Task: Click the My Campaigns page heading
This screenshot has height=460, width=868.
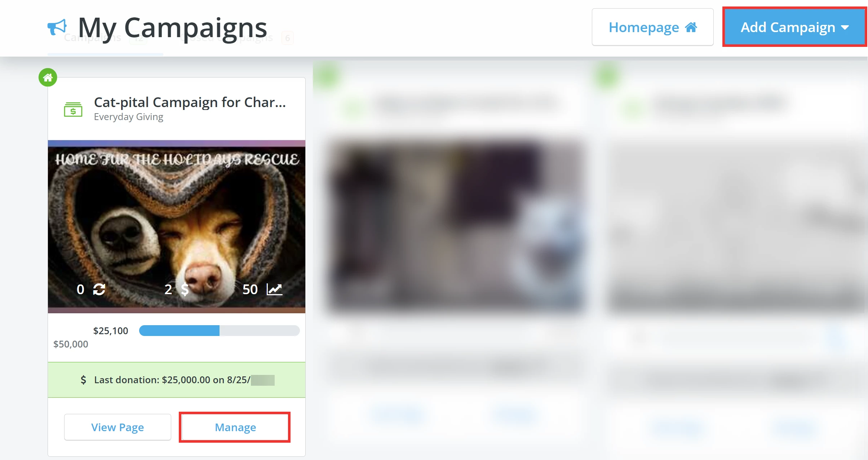Action: click(172, 27)
